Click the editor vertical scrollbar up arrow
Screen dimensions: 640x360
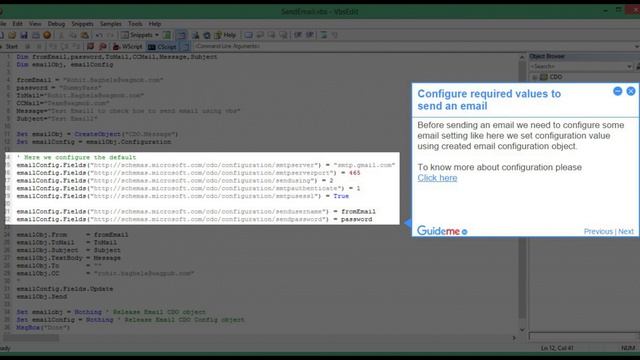(522, 58)
